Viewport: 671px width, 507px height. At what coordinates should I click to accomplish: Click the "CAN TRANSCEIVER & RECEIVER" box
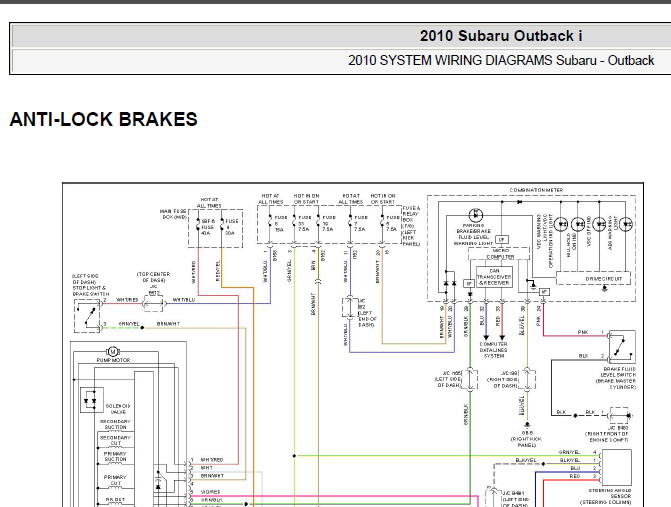tap(494, 277)
